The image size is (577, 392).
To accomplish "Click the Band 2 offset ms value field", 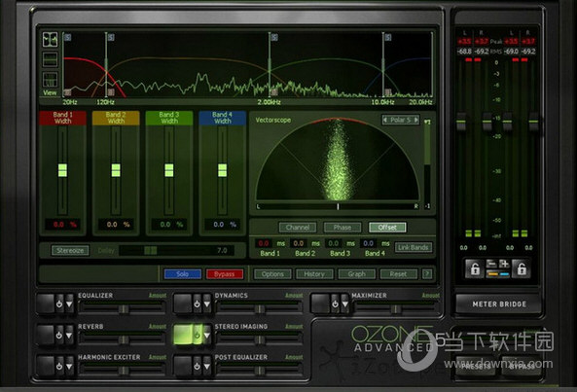I will point(299,243).
